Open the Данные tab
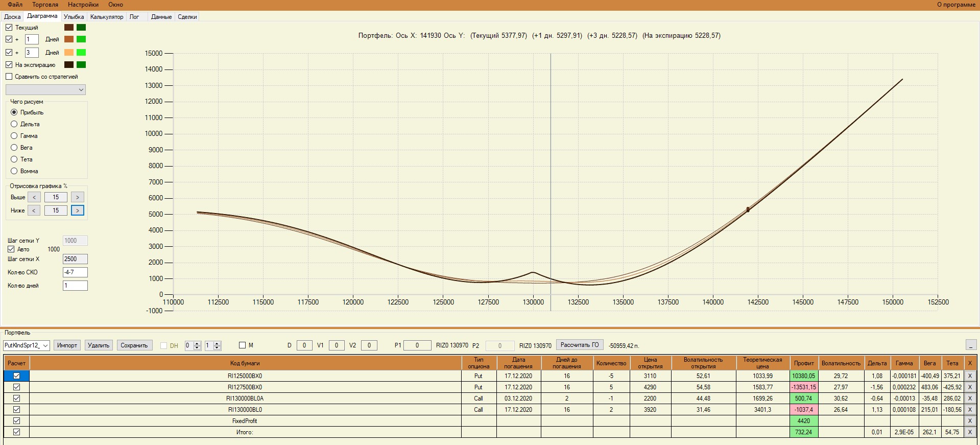 [161, 17]
